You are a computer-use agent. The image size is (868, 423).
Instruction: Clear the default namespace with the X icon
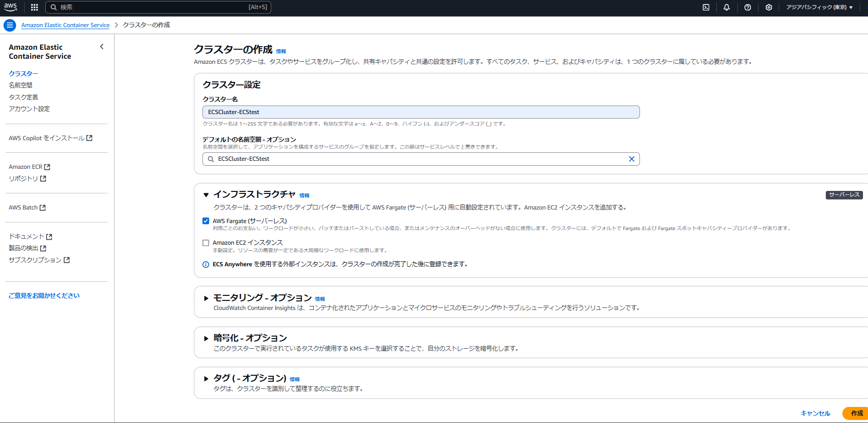(x=631, y=159)
